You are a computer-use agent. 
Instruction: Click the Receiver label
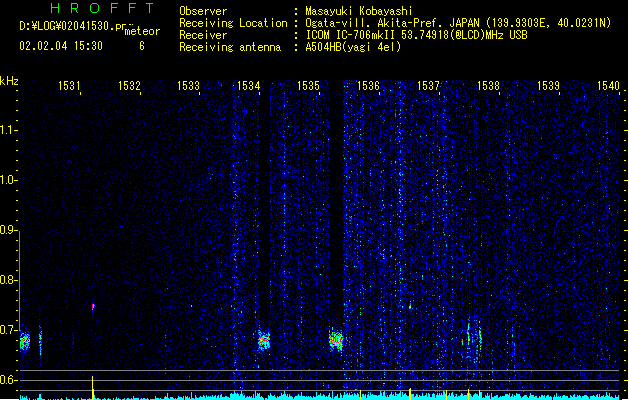(203, 35)
